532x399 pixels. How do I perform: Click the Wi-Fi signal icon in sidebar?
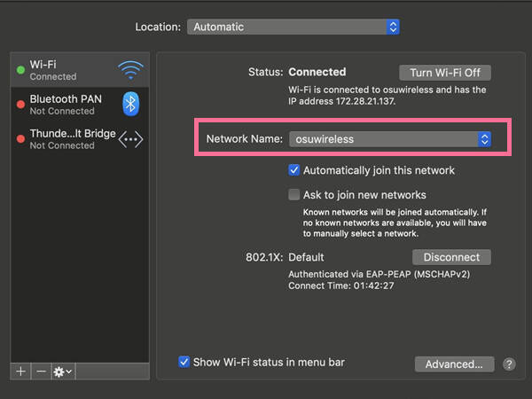[130, 70]
